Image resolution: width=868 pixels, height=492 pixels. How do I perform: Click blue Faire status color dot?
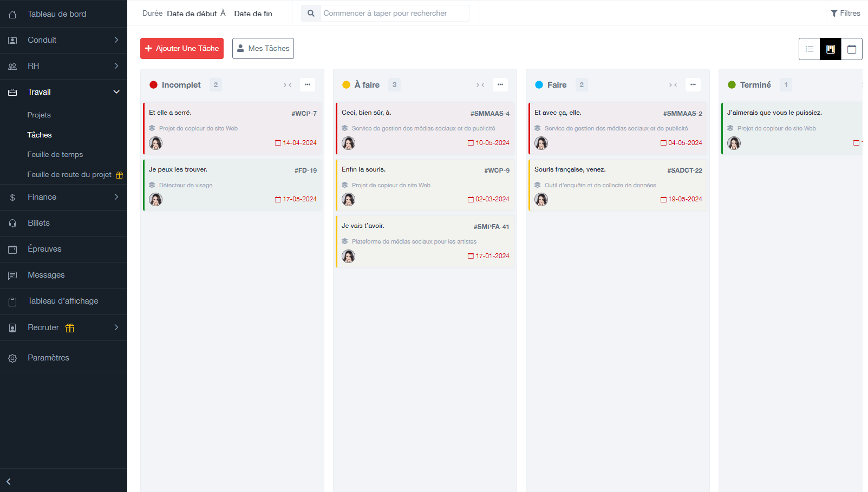(539, 85)
